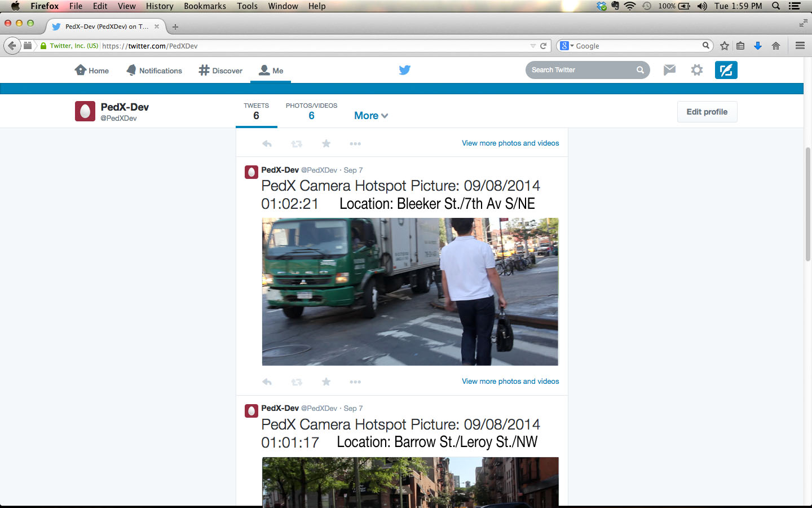The width and height of the screenshot is (812, 508).
Task: Click the Twitter, Inc. site identity lock
Action: [x=69, y=46]
